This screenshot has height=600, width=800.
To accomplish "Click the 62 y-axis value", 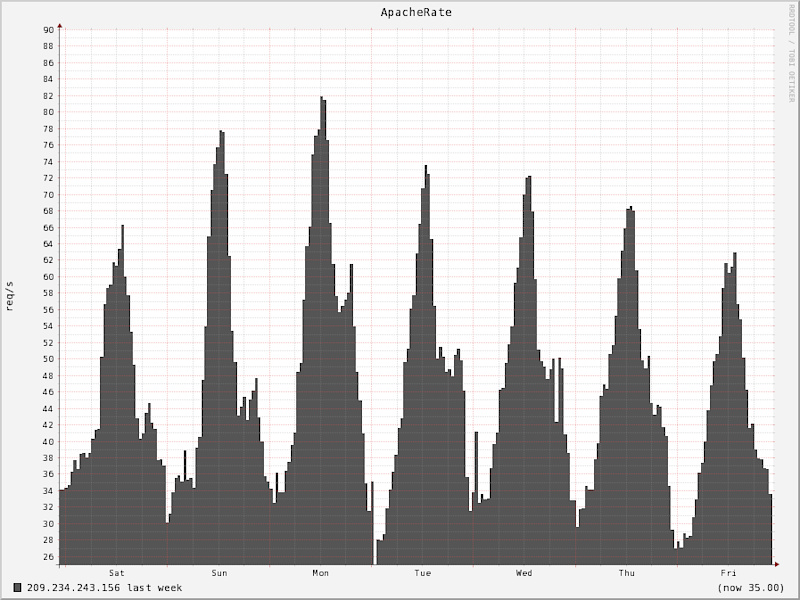I will click(x=48, y=260).
